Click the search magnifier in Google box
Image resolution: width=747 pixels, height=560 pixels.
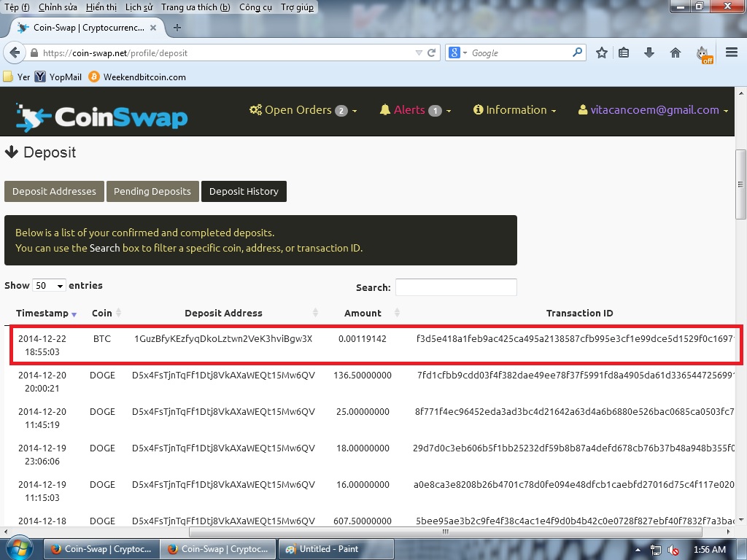coord(577,52)
